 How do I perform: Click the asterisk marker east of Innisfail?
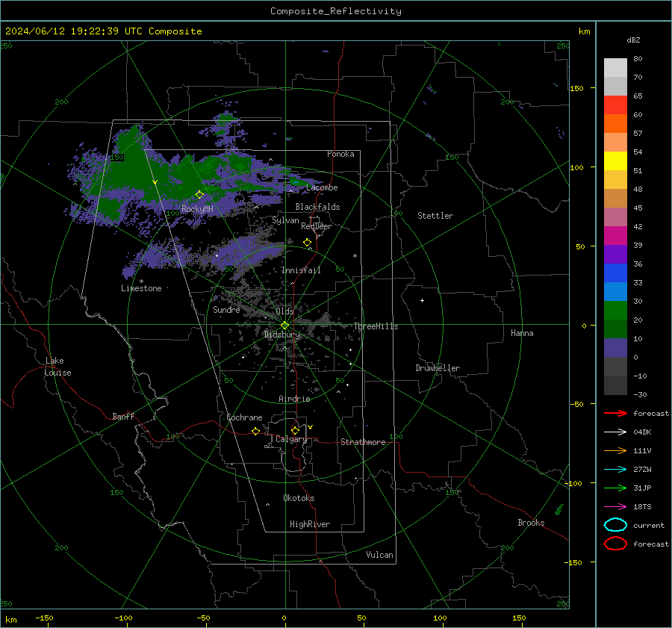pyautogui.click(x=355, y=256)
